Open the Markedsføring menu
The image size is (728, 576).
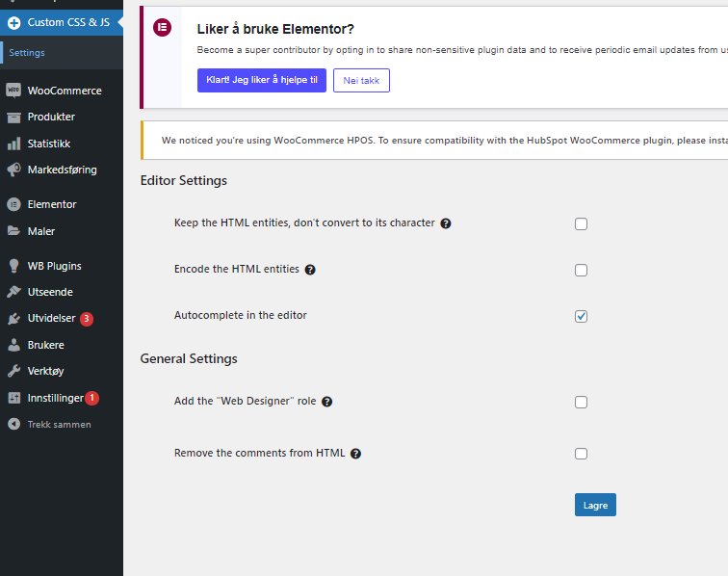click(x=62, y=170)
